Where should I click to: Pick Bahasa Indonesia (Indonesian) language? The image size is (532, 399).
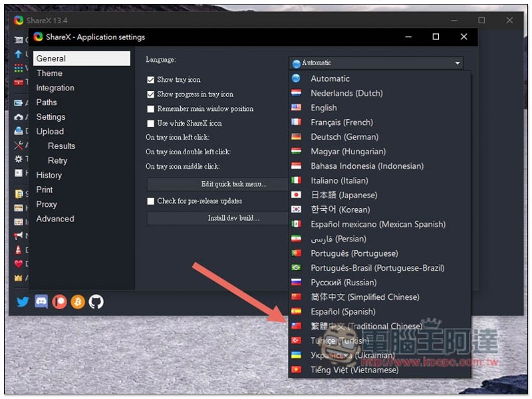coord(380,166)
